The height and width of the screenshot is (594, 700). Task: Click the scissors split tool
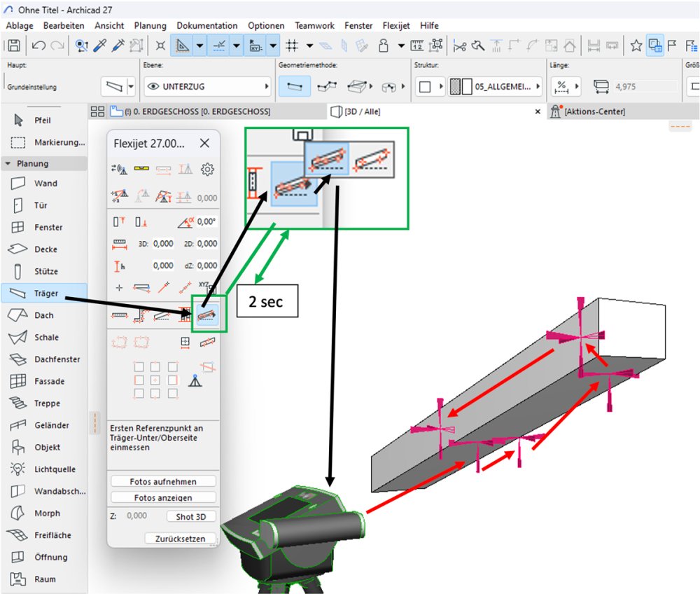click(460, 45)
